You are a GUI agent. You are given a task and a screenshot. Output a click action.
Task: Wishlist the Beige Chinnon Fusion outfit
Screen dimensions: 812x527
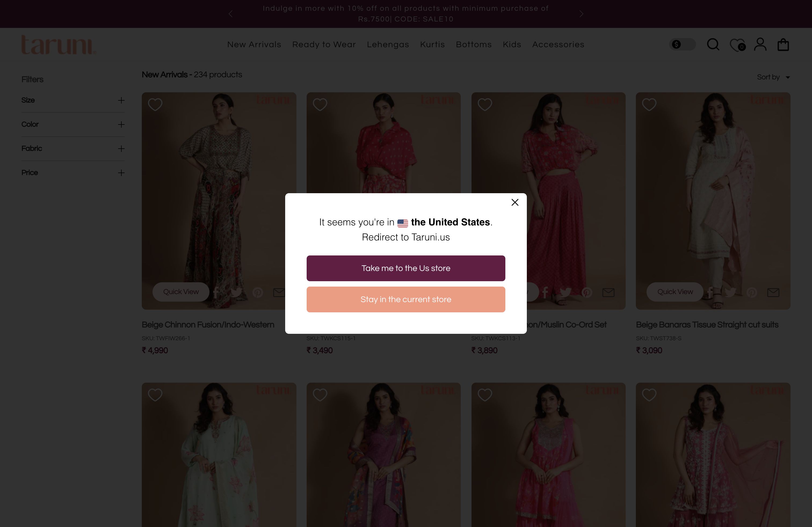[x=155, y=105]
